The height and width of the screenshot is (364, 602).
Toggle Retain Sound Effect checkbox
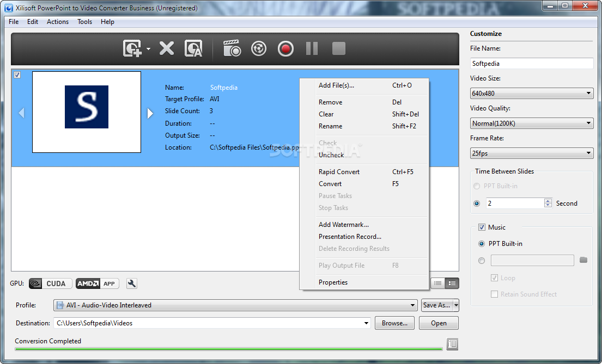pos(495,294)
